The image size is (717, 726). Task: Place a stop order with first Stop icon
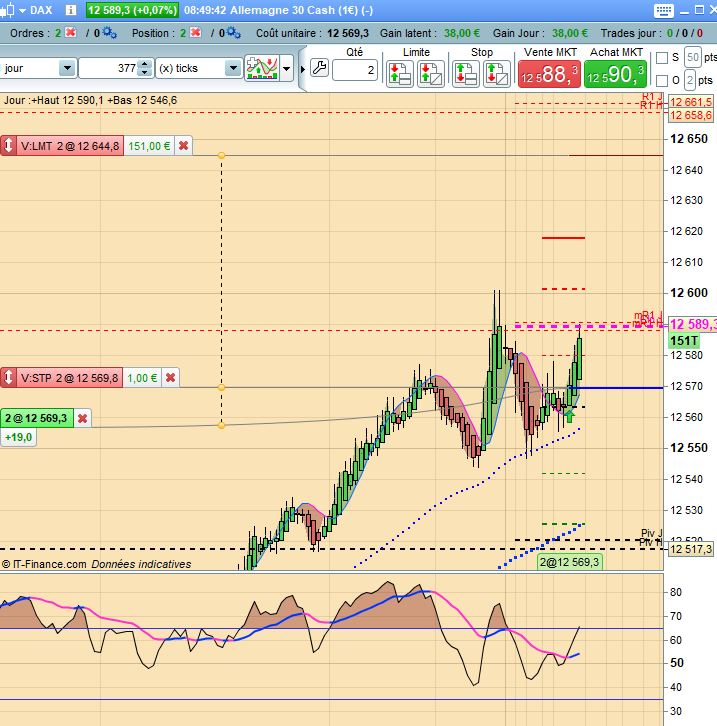[466, 74]
